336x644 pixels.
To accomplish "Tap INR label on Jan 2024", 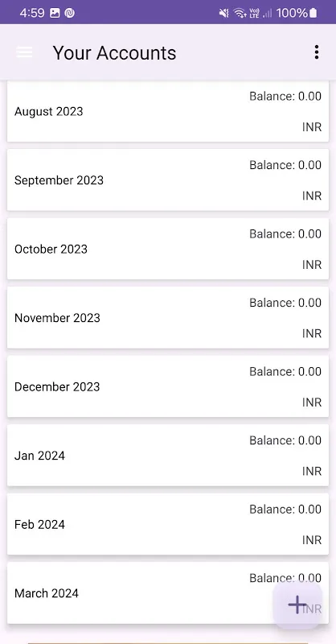I will [312, 471].
